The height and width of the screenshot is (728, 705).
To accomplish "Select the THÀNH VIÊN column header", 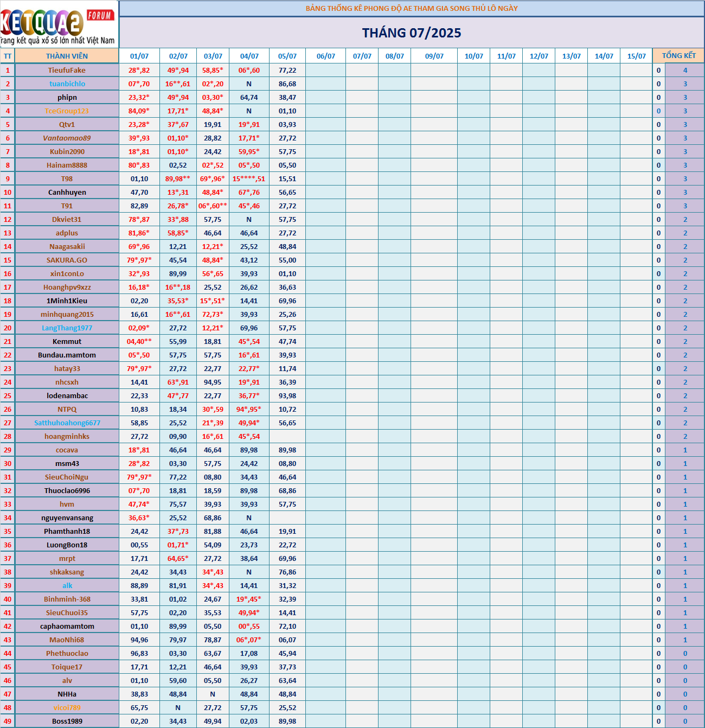I will point(67,56).
